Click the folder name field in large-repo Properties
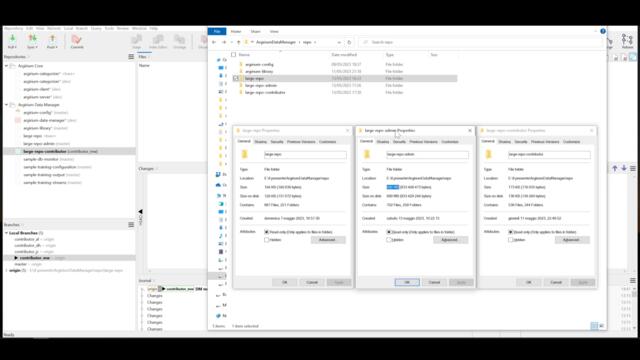The width and height of the screenshot is (640, 360). point(305,155)
